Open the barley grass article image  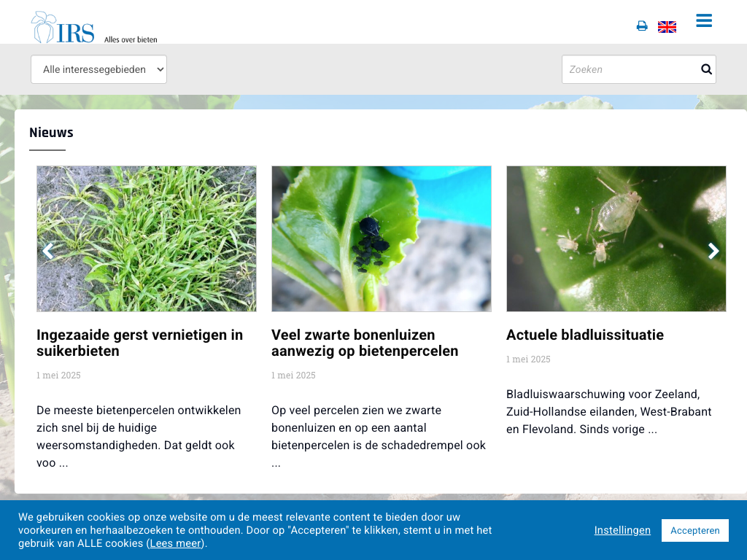pyautogui.click(x=147, y=238)
